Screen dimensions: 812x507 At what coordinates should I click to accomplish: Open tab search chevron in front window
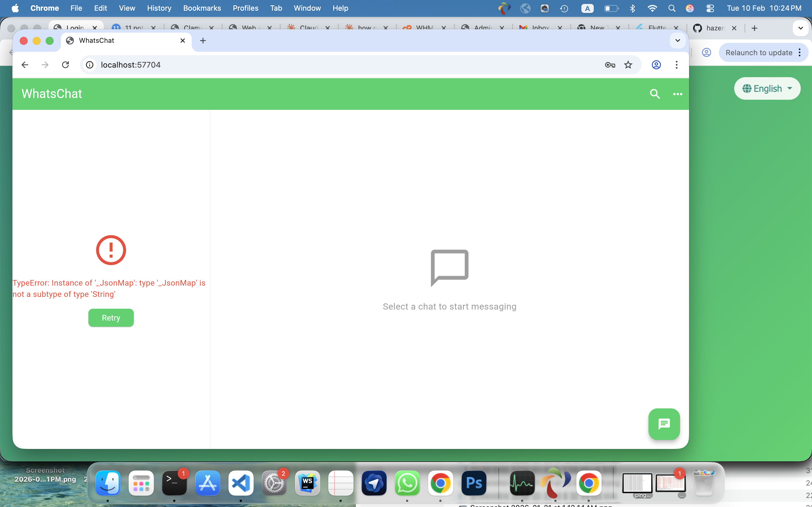pyautogui.click(x=678, y=41)
